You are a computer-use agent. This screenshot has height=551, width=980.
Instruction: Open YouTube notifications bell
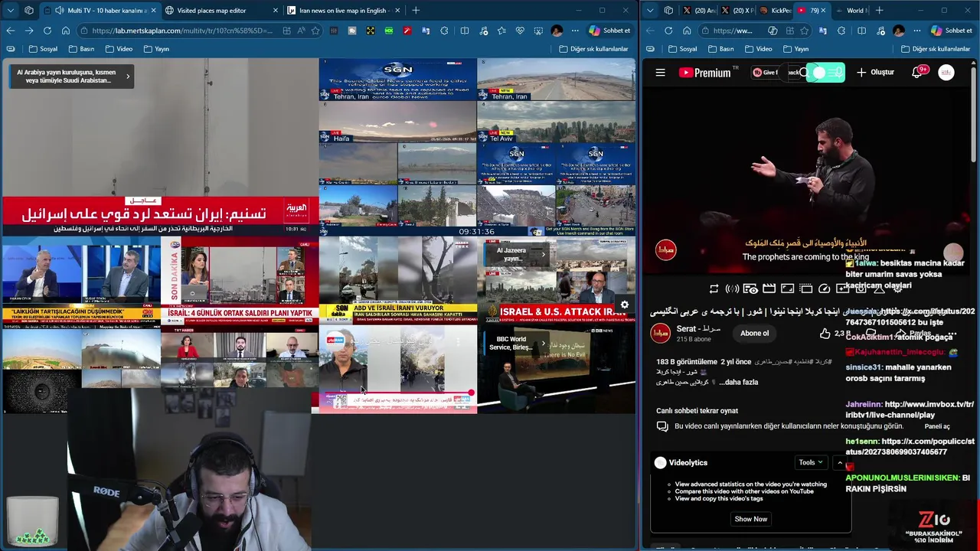[x=917, y=73]
